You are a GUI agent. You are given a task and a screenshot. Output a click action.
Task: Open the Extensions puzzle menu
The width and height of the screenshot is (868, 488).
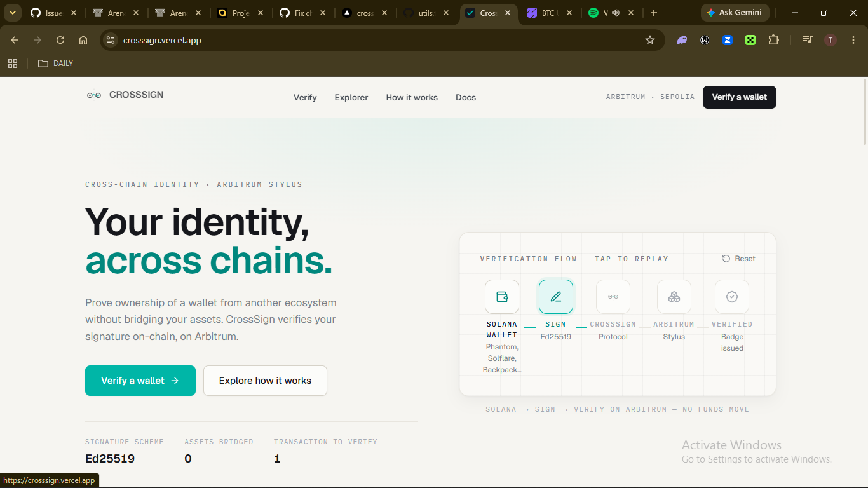pos(773,40)
